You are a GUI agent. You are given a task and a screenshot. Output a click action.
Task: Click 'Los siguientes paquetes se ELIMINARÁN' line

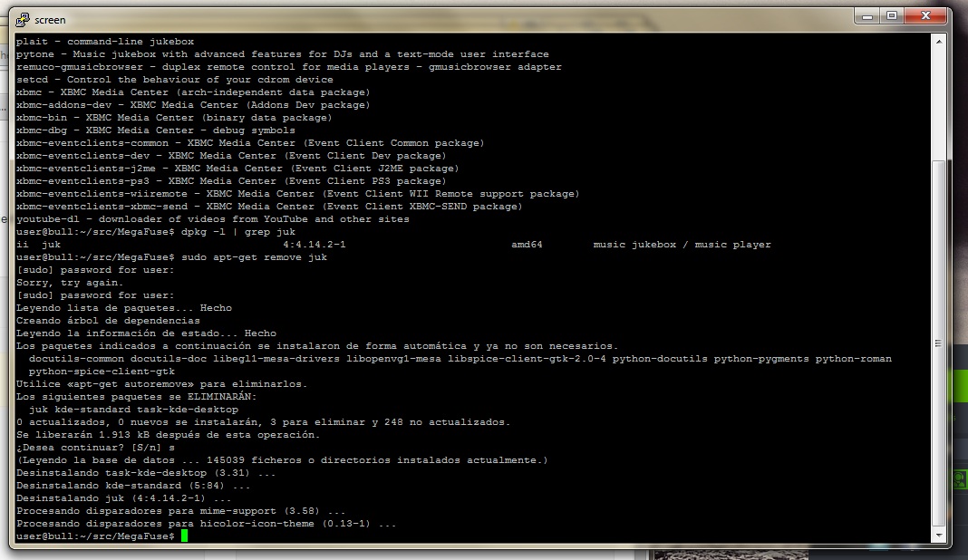point(137,396)
